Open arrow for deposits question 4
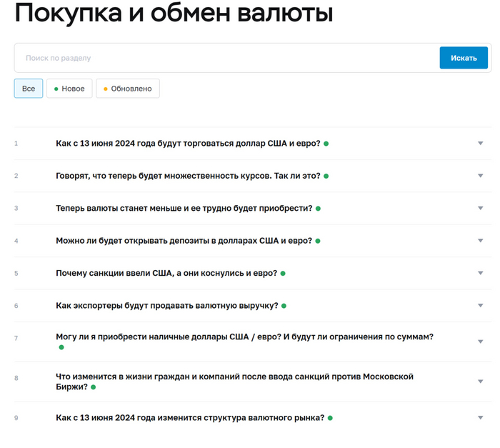The image size is (500, 448). pyautogui.click(x=481, y=241)
